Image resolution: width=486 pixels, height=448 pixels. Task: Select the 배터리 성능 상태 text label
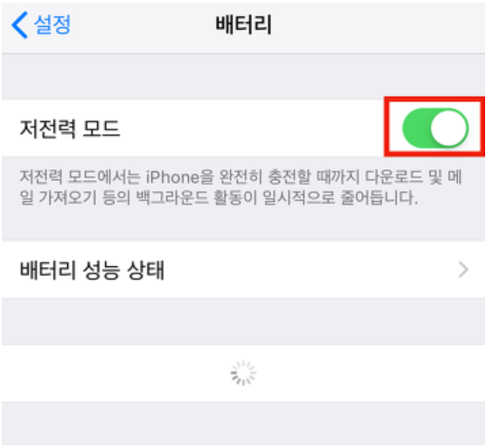[x=92, y=270]
